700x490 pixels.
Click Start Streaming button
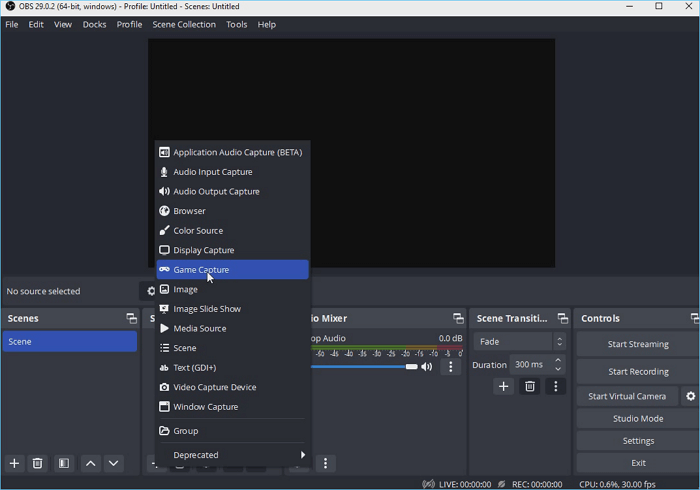638,344
